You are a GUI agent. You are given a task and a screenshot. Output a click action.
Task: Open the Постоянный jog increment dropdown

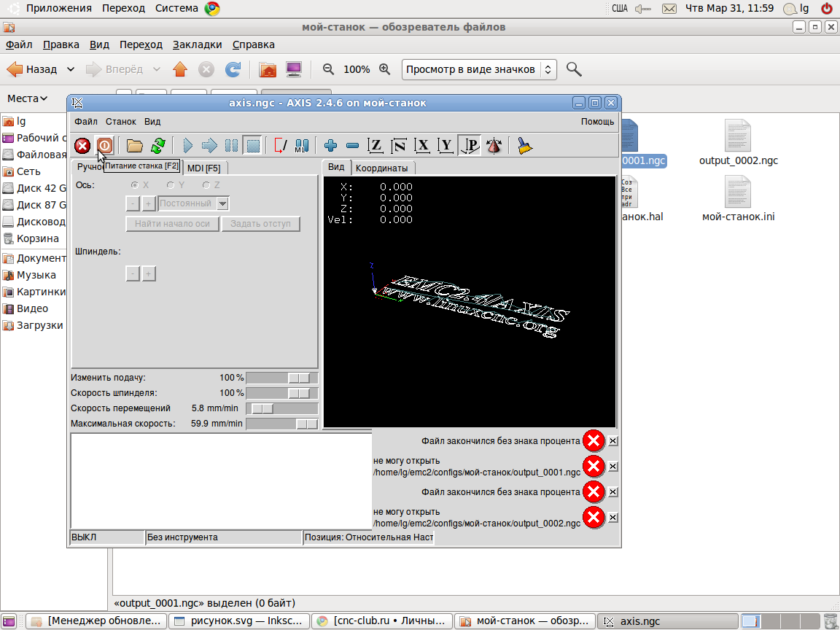tap(223, 203)
